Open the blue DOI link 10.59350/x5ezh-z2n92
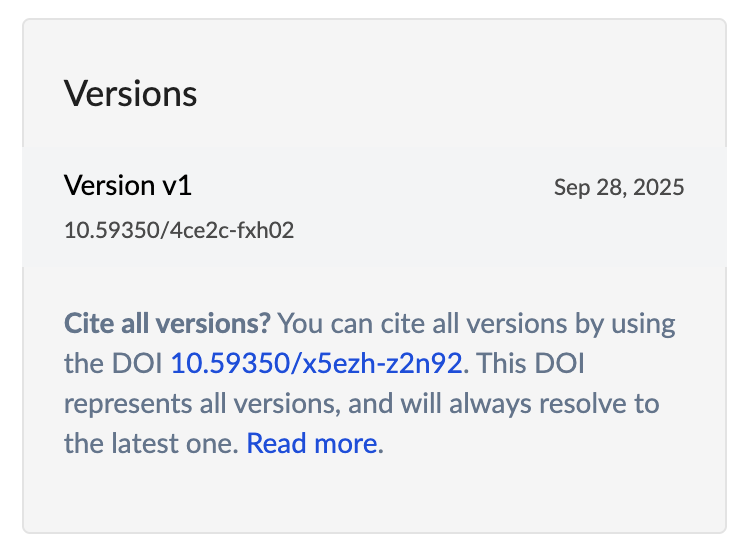The height and width of the screenshot is (548, 752). (x=316, y=363)
